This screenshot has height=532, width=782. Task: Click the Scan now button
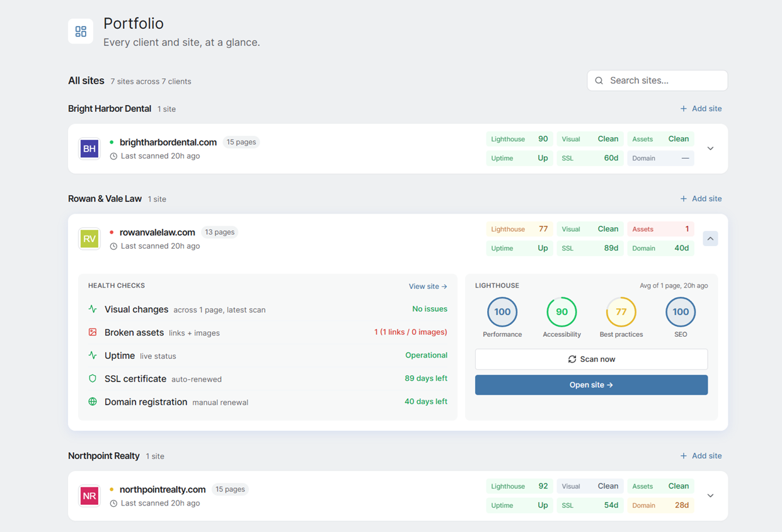coord(591,359)
